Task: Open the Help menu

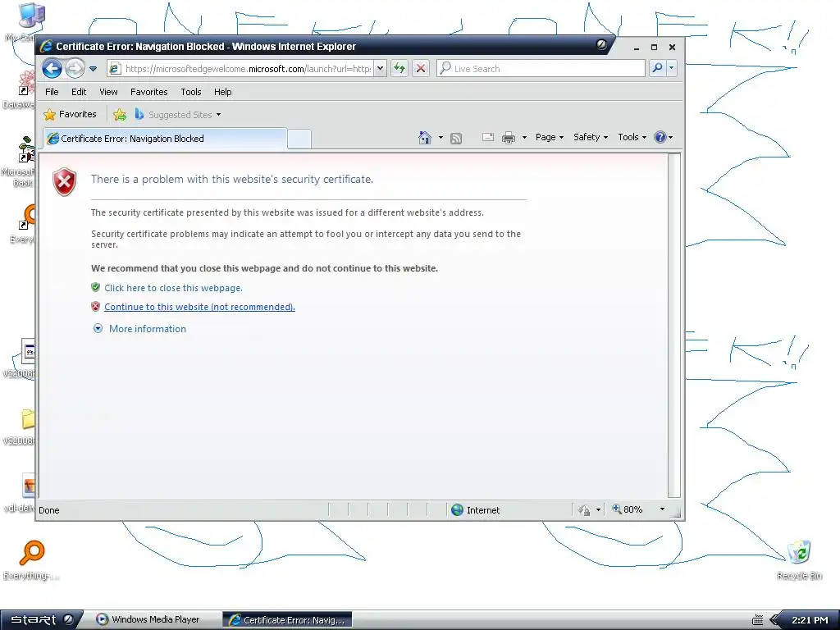Action: pos(223,92)
